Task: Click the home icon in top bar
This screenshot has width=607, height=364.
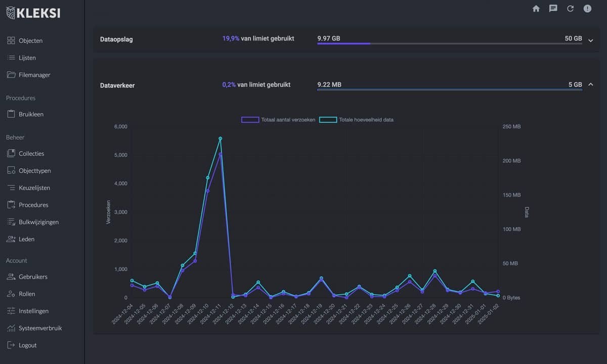Action: [x=536, y=9]
